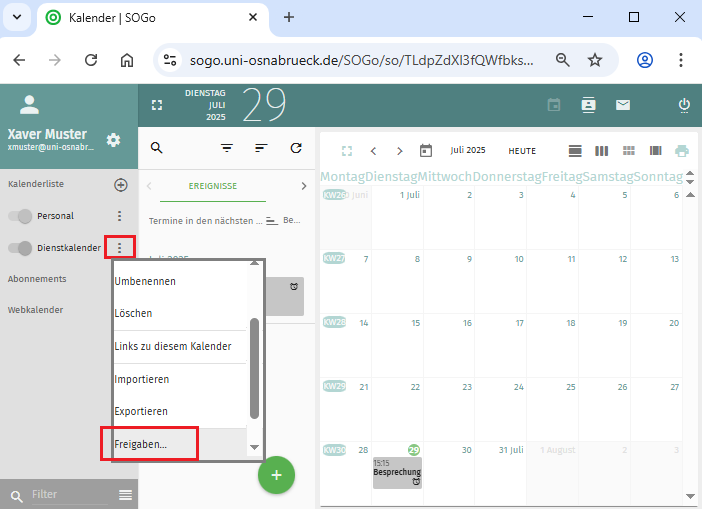Select Umbenennen from the calendar menu
The image size is (702, 509).
tap(145, 281)
